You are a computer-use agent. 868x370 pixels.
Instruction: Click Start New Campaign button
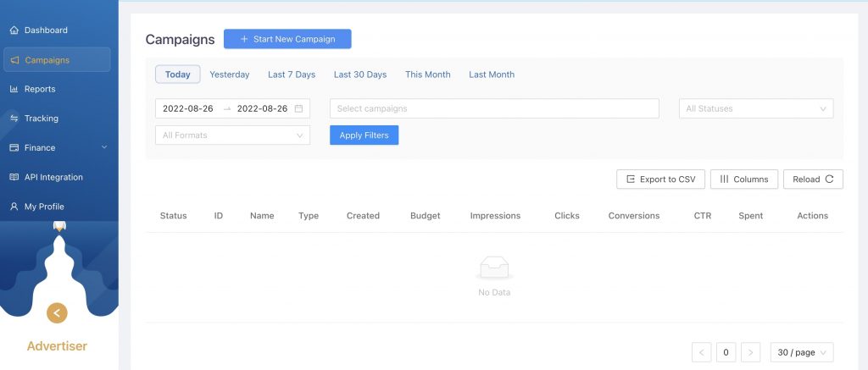pyautogui.click(x=287, y=39)
